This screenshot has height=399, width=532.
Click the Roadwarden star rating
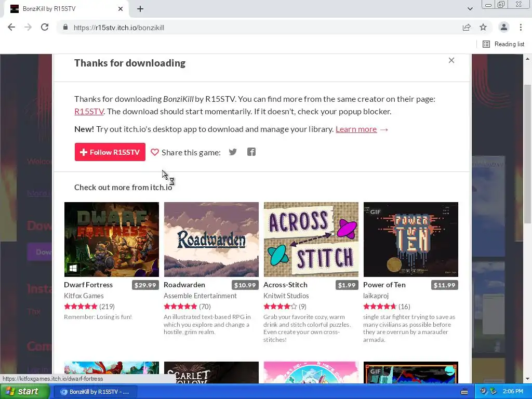coord(180,307)
